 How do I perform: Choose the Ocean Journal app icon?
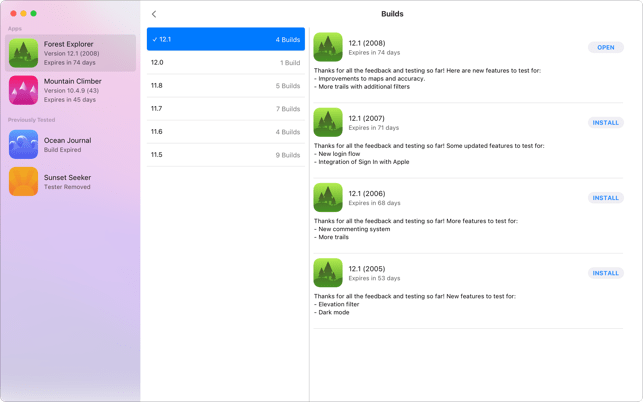coord(23,144)
